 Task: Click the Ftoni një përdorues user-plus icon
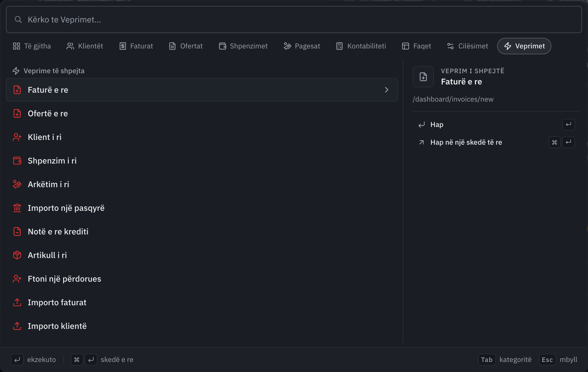click(x=17, y=279)
